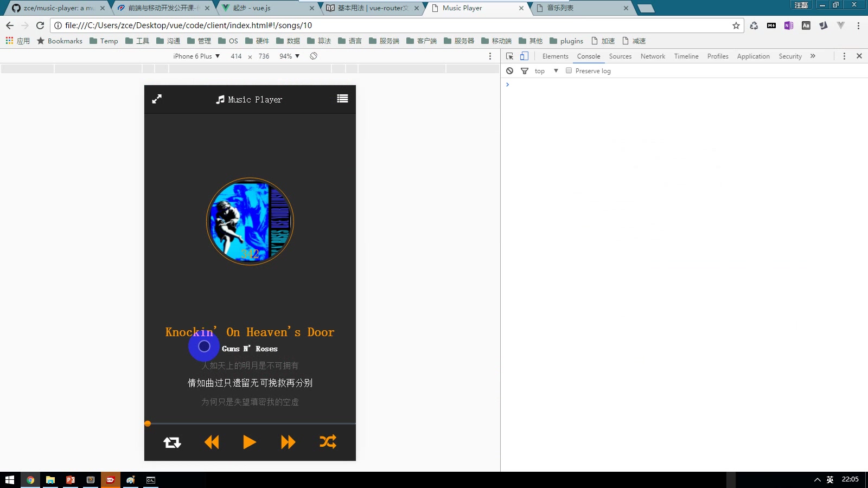Toggle the device emulation mode icon

[x=523, y=56]
